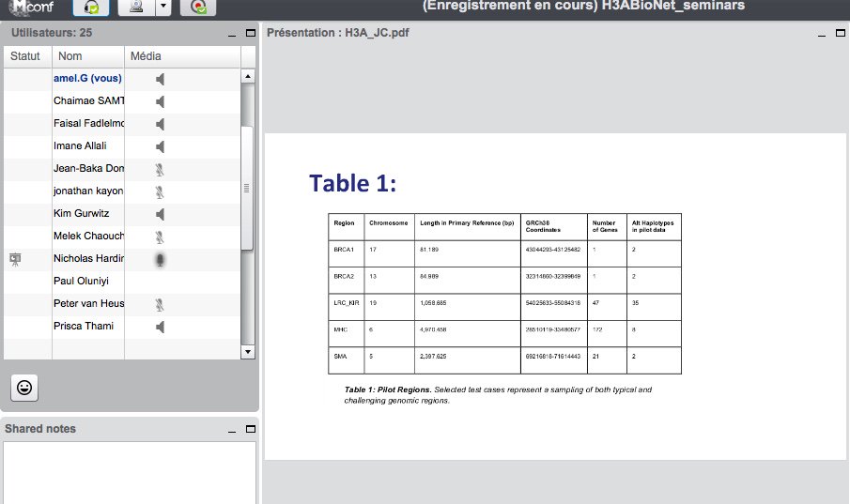
Task: Click muted mic icon for Melek Chaouch
Action: pos(160,237)
